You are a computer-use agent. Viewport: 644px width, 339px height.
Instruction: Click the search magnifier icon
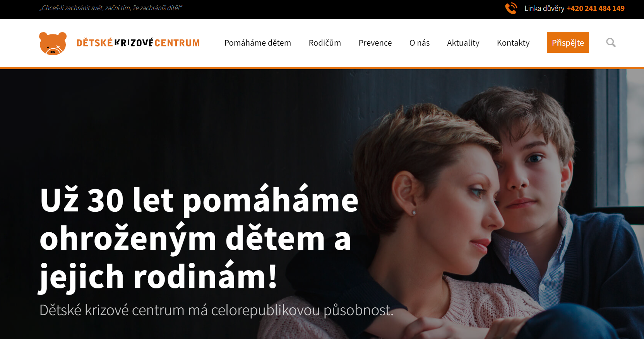tap(611, 43)
